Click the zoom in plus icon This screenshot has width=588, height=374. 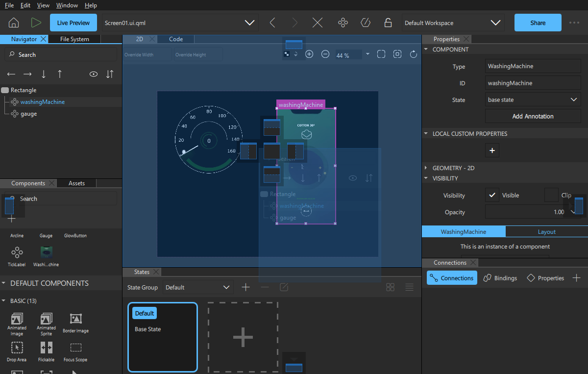pyautogui.click(x=309, y=54)
